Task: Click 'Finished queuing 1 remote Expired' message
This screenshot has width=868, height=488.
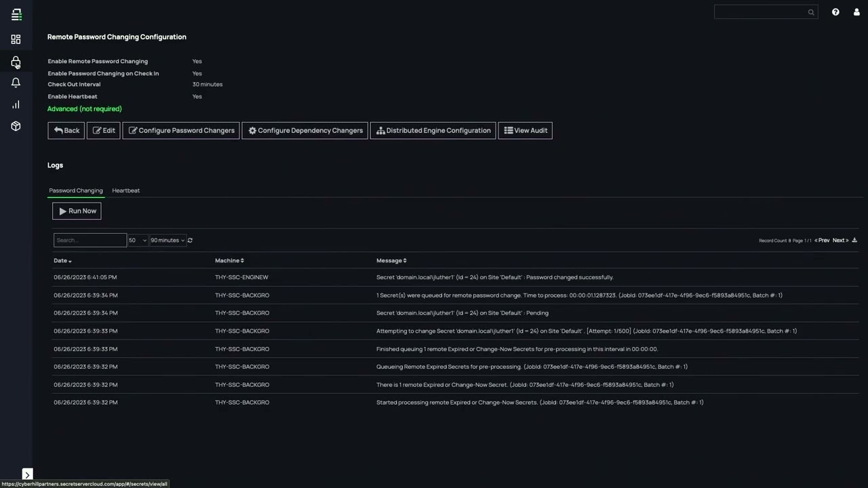Action: pos(517,349)
